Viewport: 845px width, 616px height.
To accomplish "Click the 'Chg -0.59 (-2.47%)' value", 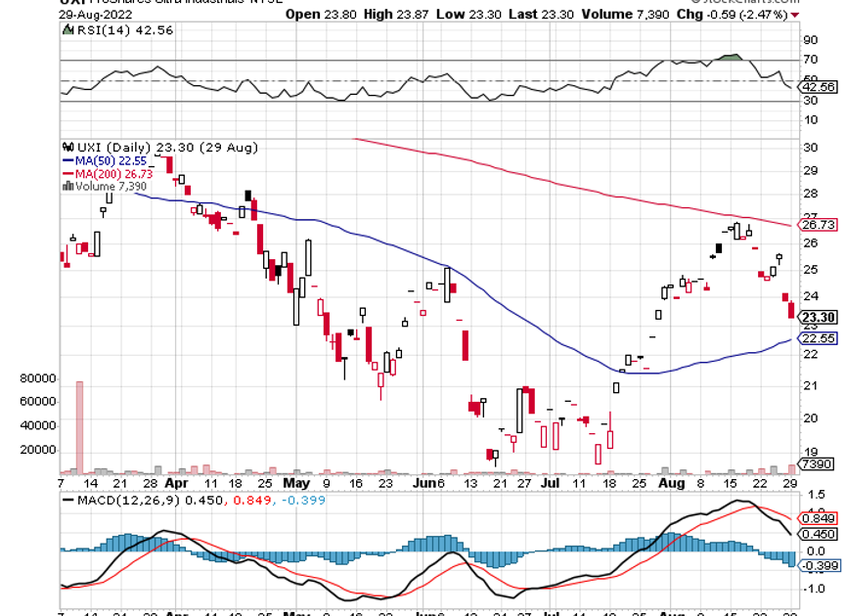I will (733, 15).
